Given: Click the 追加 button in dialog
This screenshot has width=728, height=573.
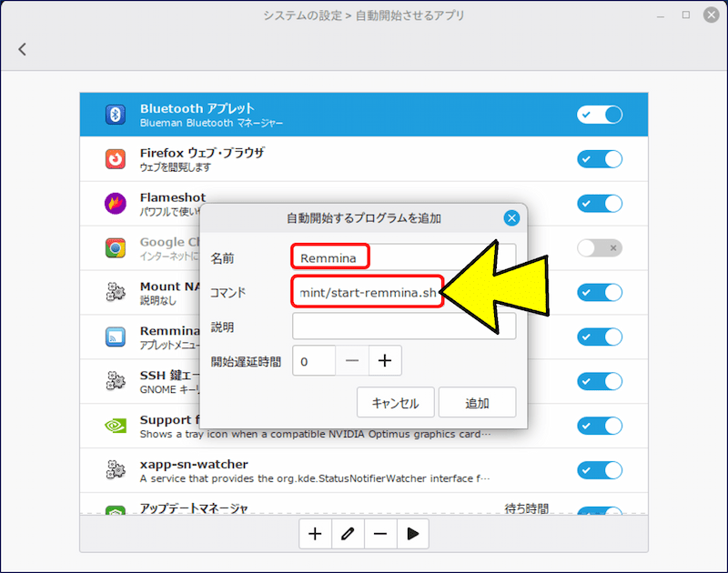Looking at the screenshot, I should 477,403.
